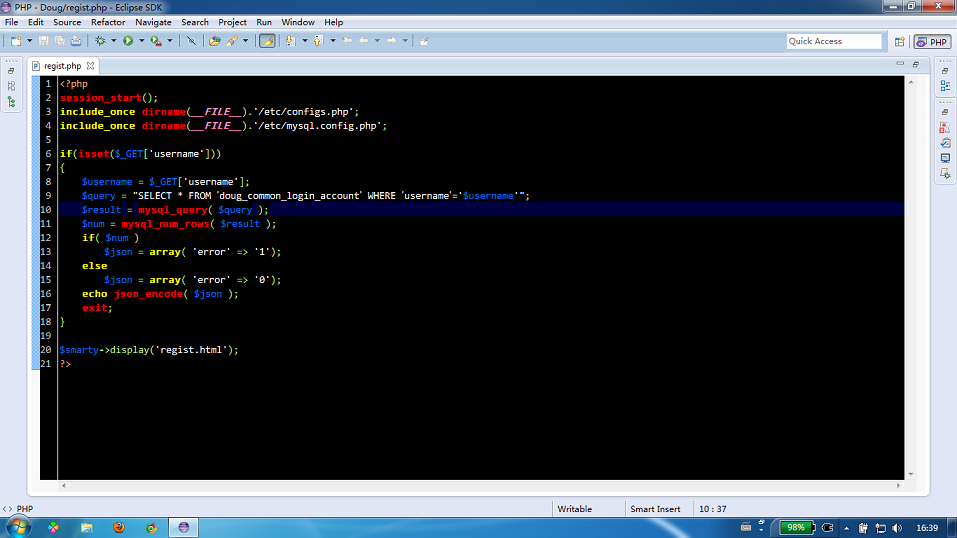Expand the Debug dropdown arrow
The image size is (957, 538).
114,41
